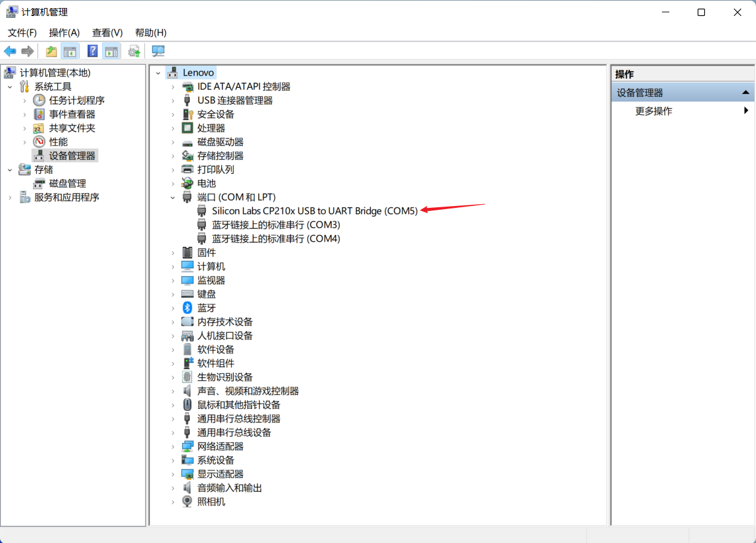This screenshot has height=543, width=756.
Task: Click the 生物识别设备 fingerprint icon
Action: point(187,377)
